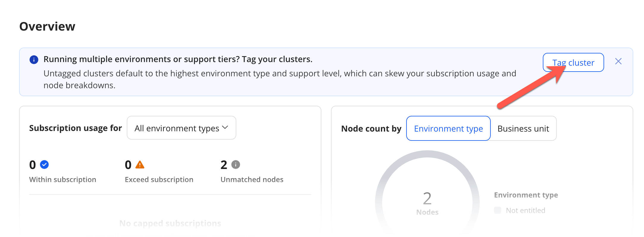This screenshot has width=644, height=237.
Task: Click the Subscription usage for label
Action: (x=76, y=128)
